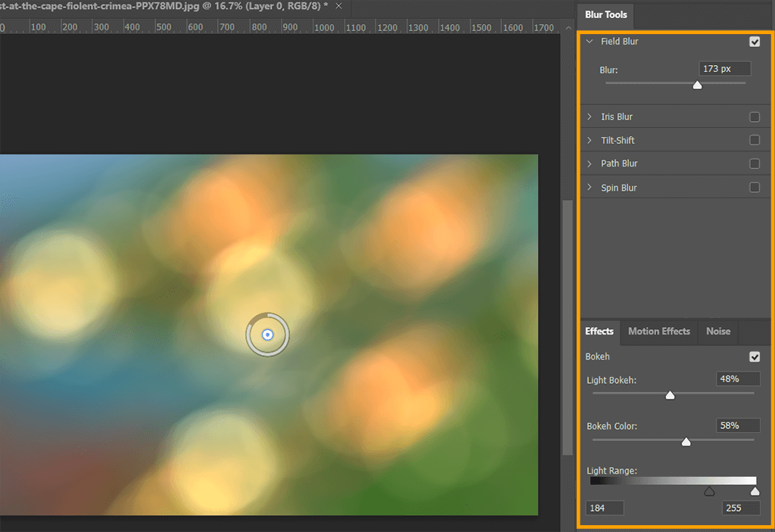Enable the Iris Blur checkbox

pyautogui.click(x=755, y=117)
